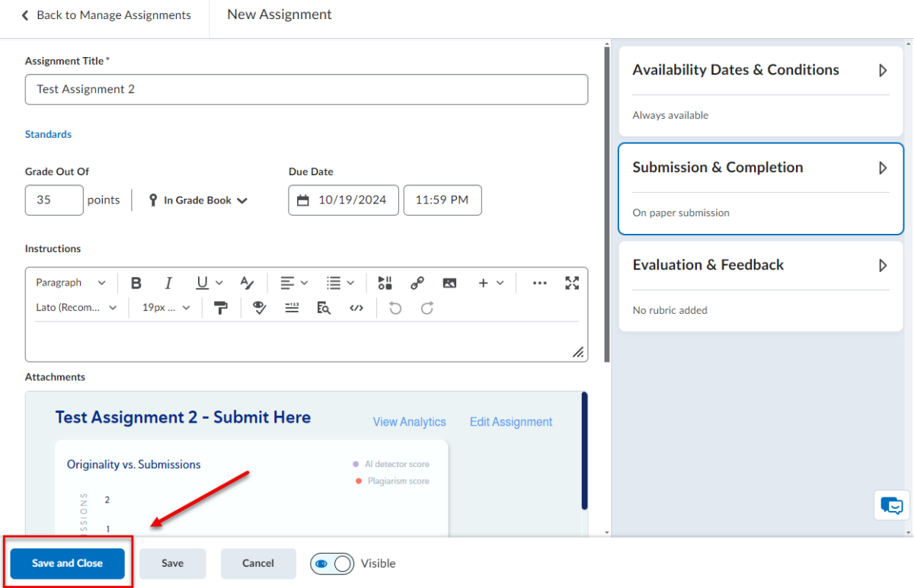
Task: Expand the Evaluation & Feedback section
Action: point(760,265)
